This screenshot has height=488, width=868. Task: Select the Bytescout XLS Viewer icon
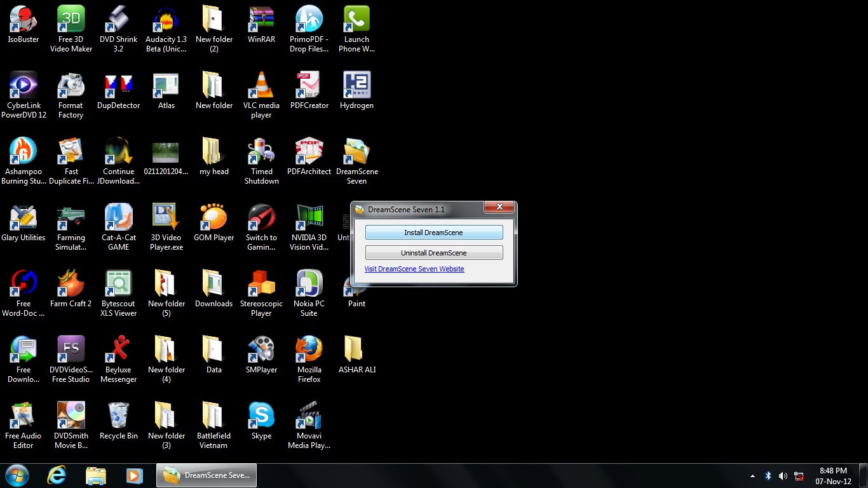(x=119, y=294)
